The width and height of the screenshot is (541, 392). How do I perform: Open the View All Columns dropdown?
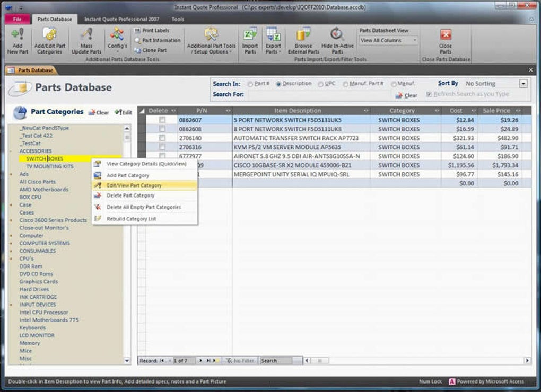415,40
